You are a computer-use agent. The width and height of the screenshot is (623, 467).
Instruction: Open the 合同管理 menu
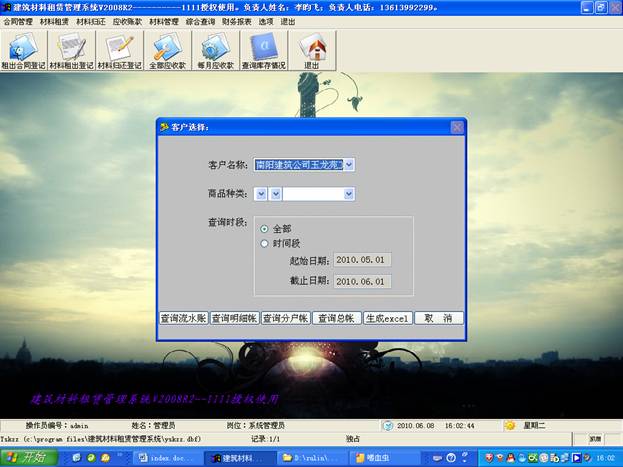click(x=18, y=20)
